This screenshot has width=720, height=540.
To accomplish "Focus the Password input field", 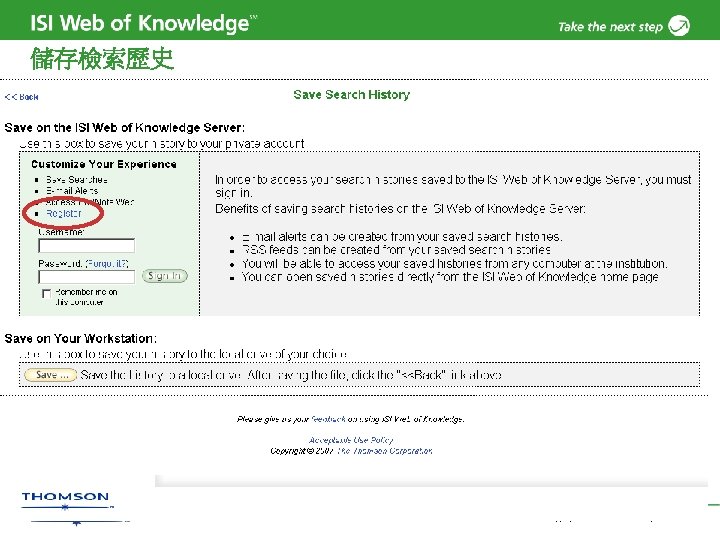I will pyautogui.click(x=86, y=277).
